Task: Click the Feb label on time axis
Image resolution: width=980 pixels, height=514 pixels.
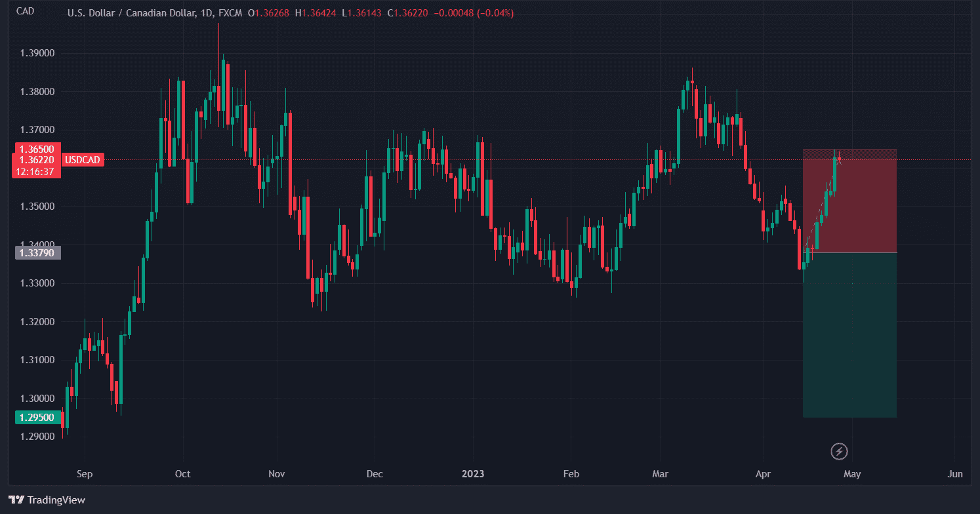Action: coord(571,474)
